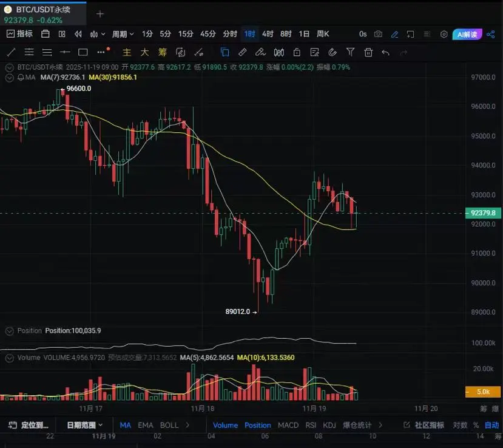Enable 对数 logarithmic scale
The width and height of the screenshot is (503, 448).
click(x=460, y=425)
